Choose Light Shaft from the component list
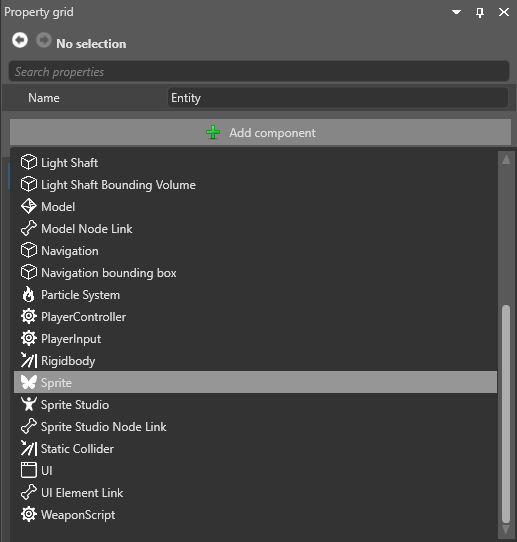 (255, 162)
